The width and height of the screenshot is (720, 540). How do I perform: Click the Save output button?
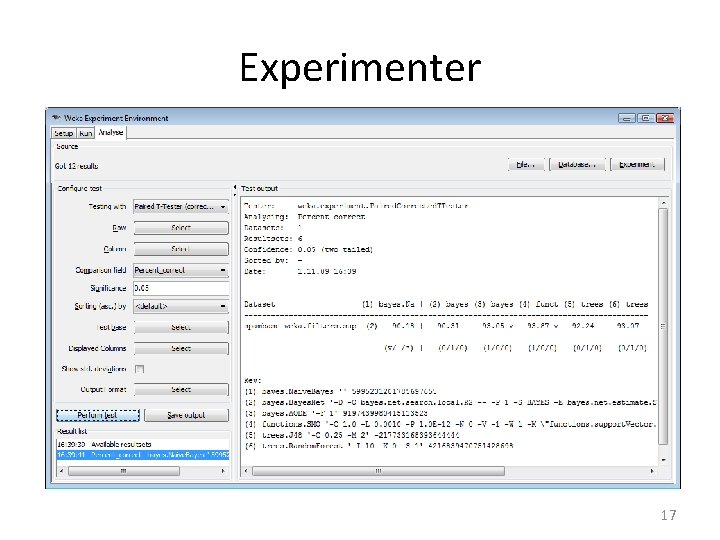[x=186, y=415]
